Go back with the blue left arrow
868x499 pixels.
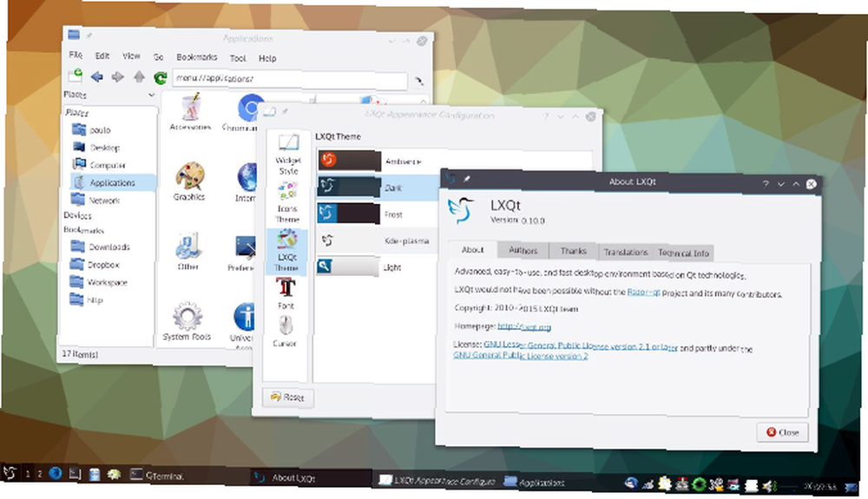tap(97, 77)
